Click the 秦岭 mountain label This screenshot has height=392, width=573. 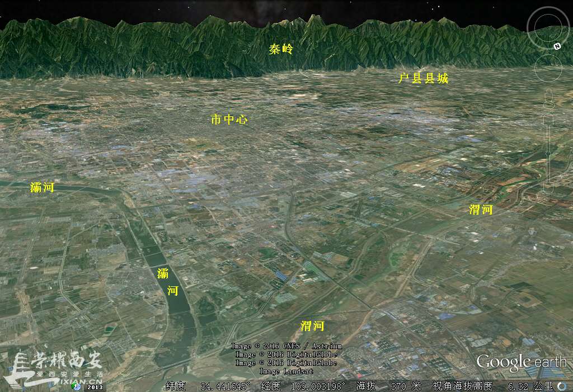click(281, 49)
